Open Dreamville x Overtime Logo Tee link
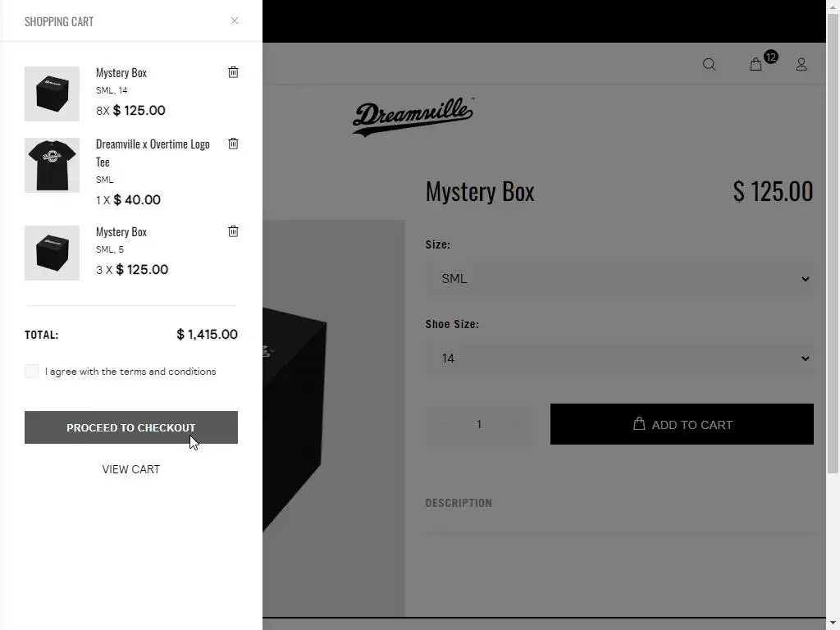Screen dimensions: 840x630 tap(153, 153)
